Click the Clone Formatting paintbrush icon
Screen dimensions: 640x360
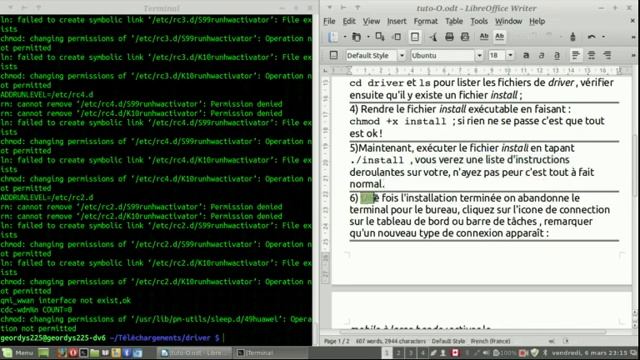573,37
